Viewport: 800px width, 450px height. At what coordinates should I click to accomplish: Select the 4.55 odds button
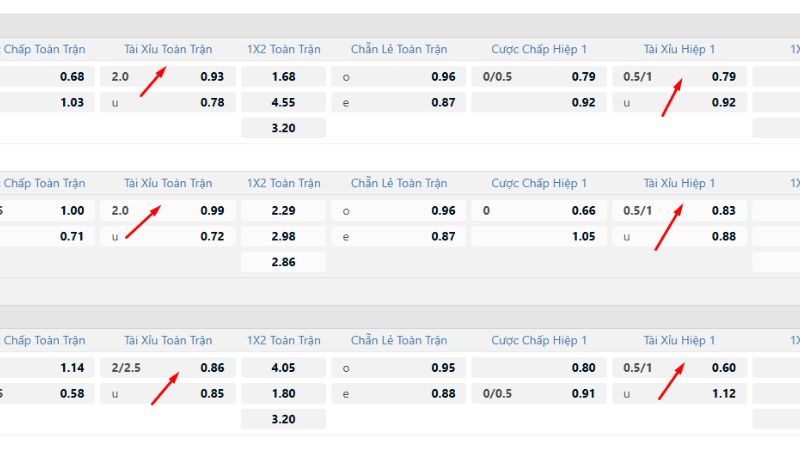point(283,102)
